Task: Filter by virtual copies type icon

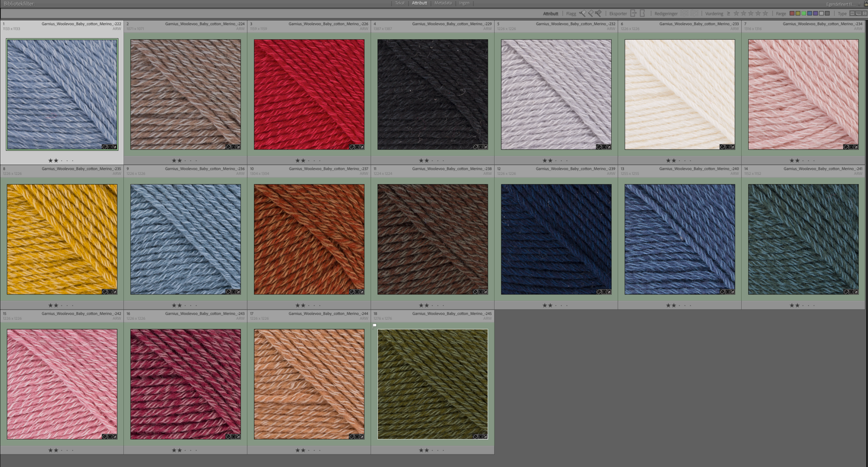Action: coord(858,14)
